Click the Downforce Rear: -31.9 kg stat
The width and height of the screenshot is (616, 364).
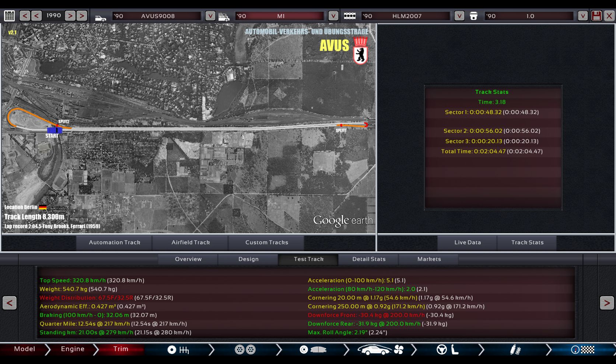[377, 324]
